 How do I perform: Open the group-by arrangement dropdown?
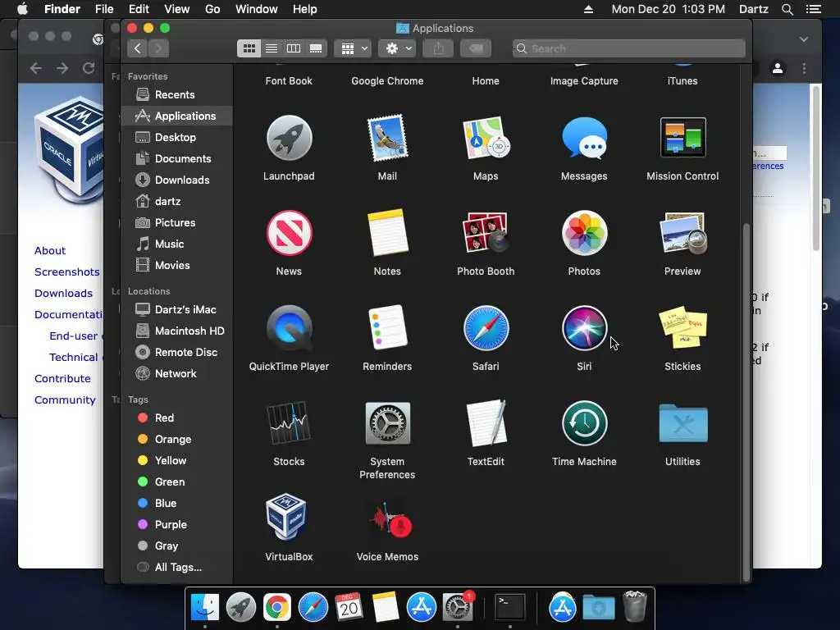[353, 48]
